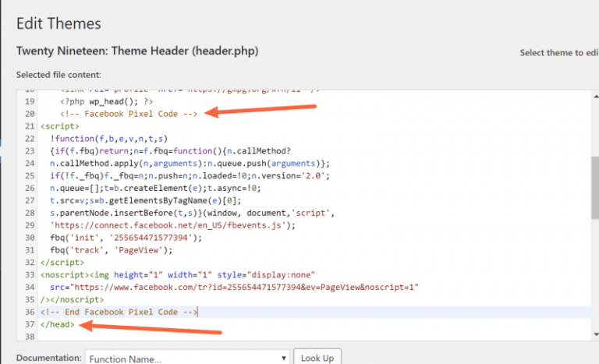Click the facebook.com/tr src URL line
The image size is (599, 364).
pos(234,288)
